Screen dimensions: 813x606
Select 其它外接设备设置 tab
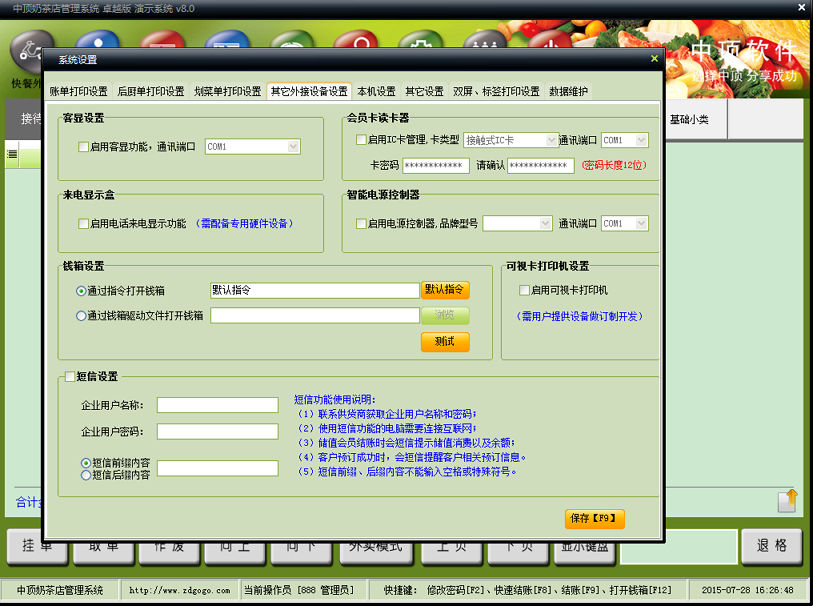coord(309,91)
